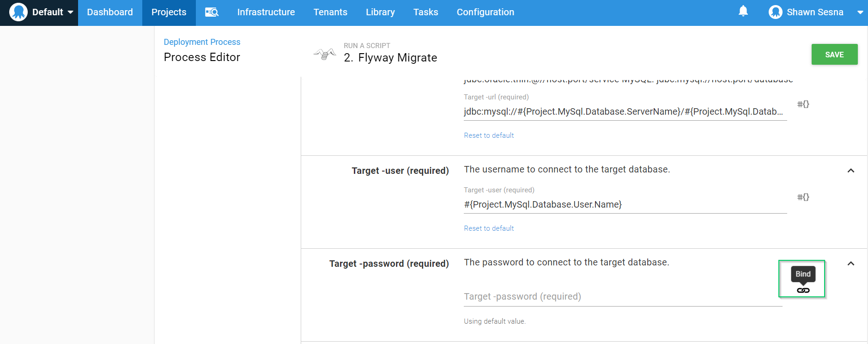Follow the Deployment Process breadcrumb link
Screen dimensions: 868x344
[202, 42]
